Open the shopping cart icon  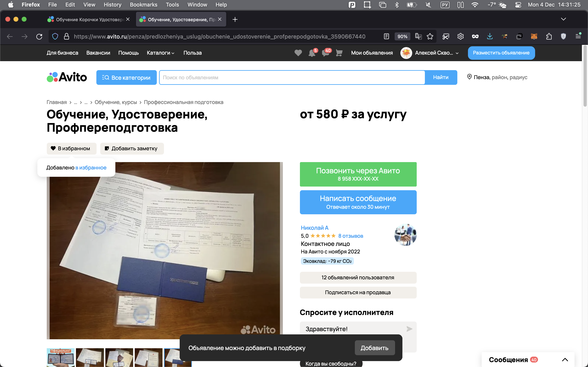coord(339,53)
